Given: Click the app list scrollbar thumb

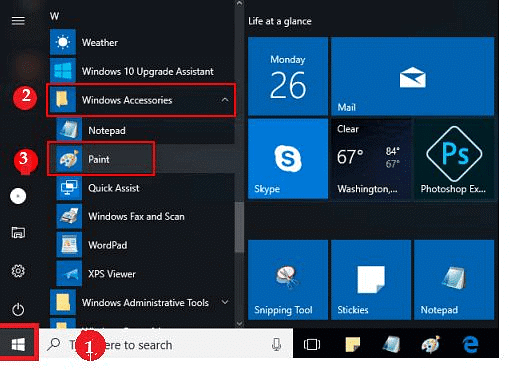Looking at the screenshot, I should click(239, 228).
